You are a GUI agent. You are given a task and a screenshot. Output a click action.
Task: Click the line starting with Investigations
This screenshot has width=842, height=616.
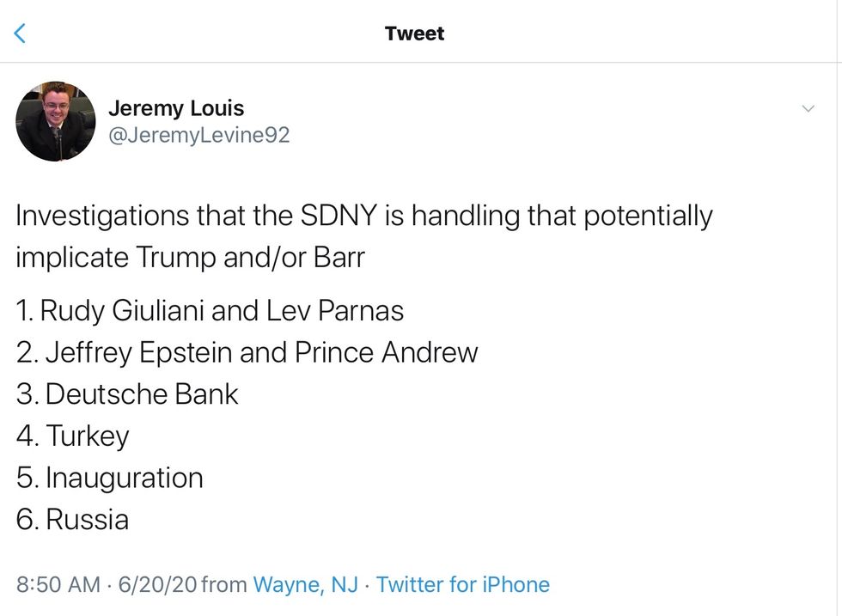(364, 216)
